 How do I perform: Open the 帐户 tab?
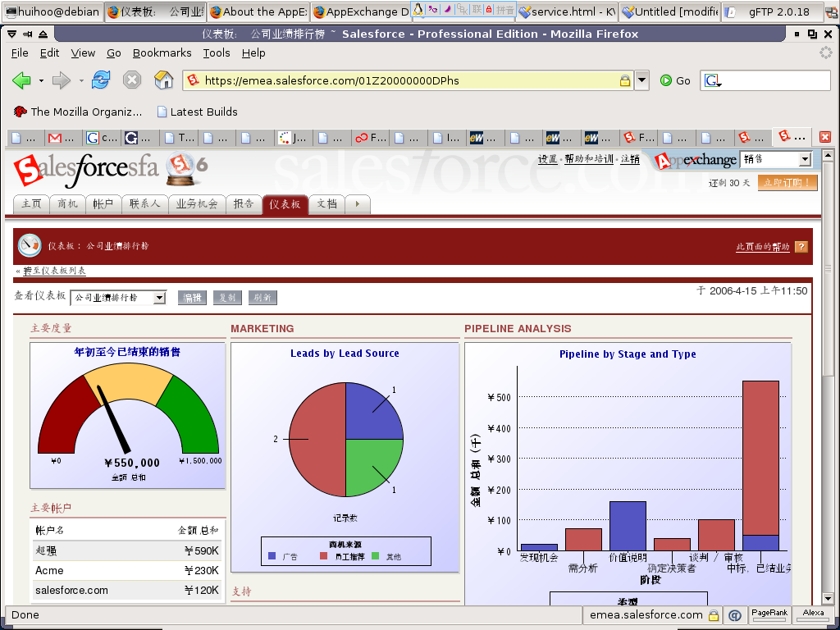pyautogui.click(x=103, y=204)
